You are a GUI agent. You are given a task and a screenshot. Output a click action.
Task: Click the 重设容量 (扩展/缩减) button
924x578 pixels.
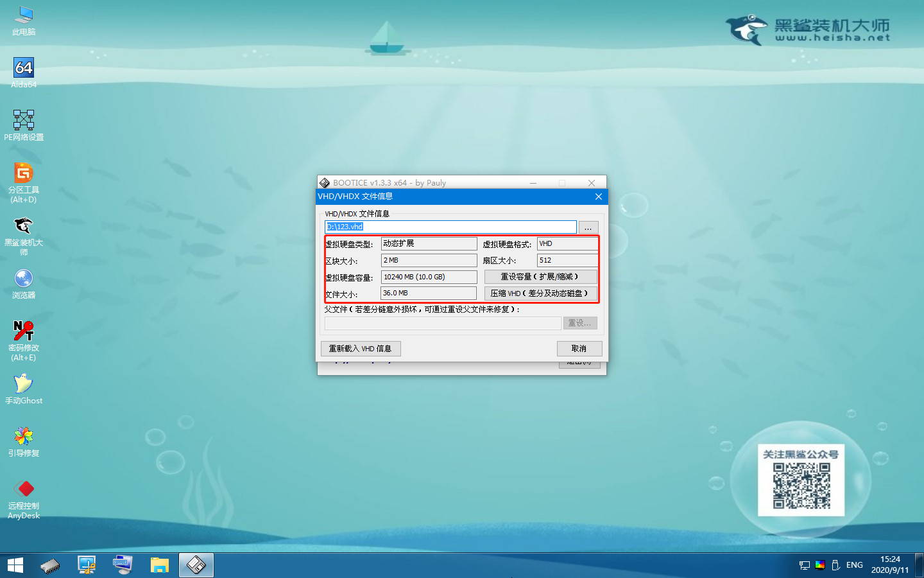coord(540,277)
